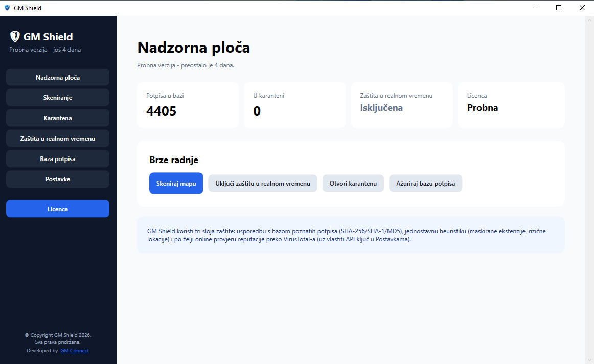Click the quarantine count 0
Image resolution: width=594 pixels, height=364 pixels.
coord(257,111)
